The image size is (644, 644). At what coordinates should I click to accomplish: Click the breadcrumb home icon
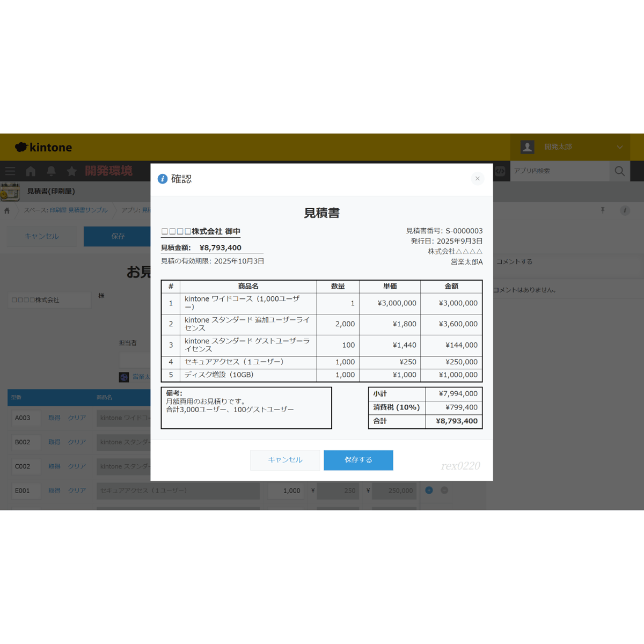tap(7, 210)
